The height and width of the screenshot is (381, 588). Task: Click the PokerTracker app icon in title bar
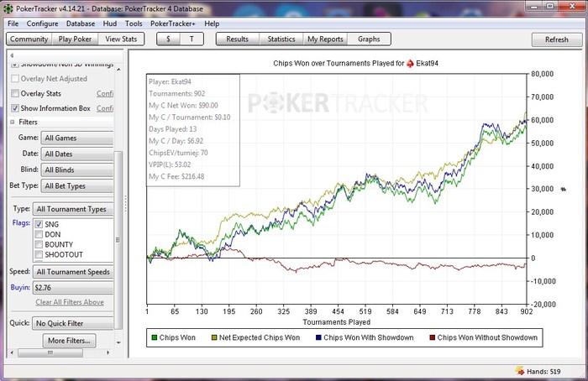pos(8,8)
